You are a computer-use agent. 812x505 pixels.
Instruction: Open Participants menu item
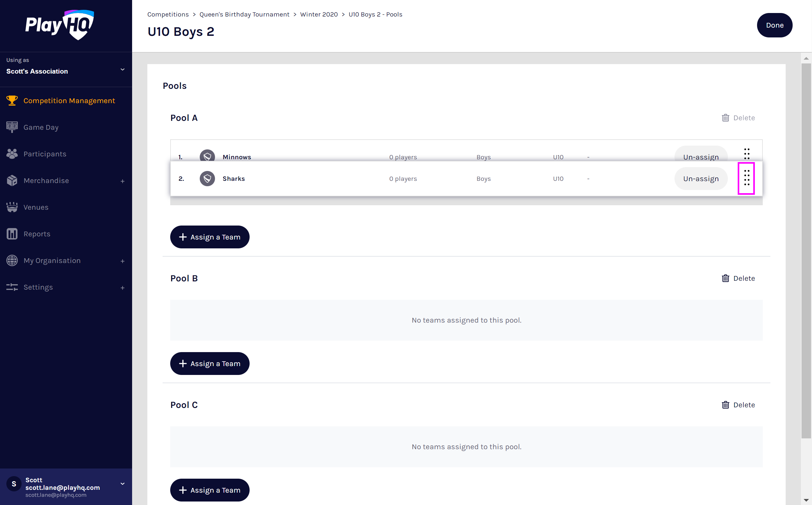pyautogui.click(x=45, y=154)
